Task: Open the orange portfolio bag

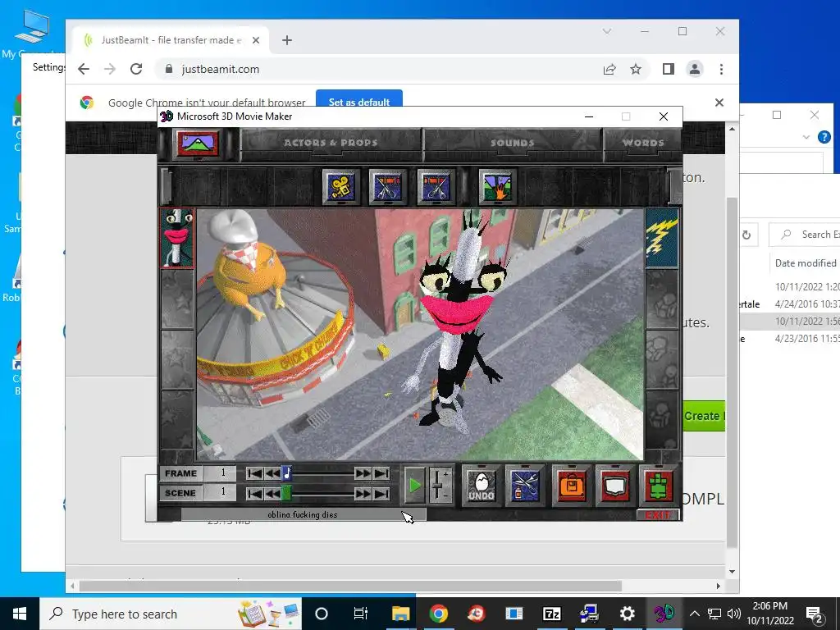Action: pyautogui.click(x=572, y=486)
